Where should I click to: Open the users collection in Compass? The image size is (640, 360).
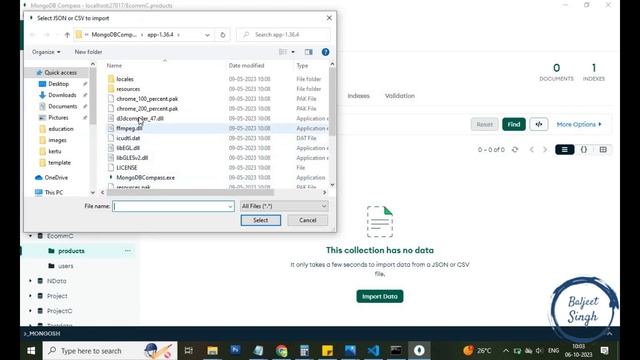coord(66,266)
